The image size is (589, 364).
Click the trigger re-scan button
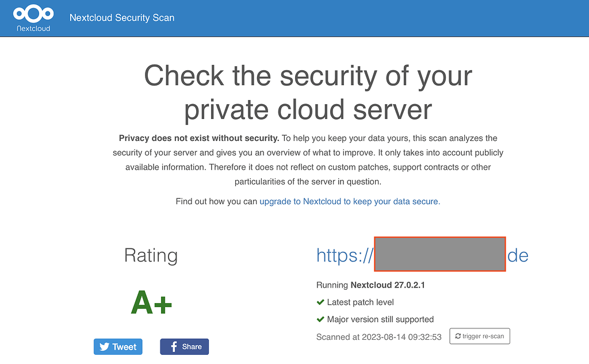coord(480,336)
